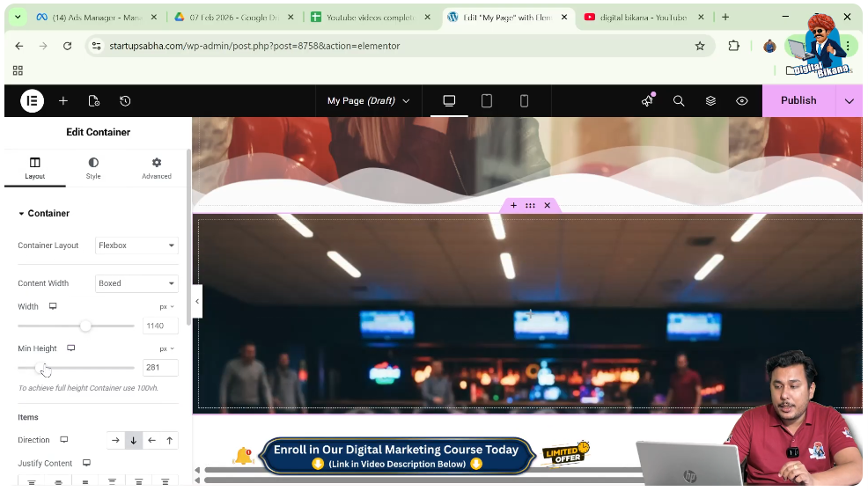
Task: Open the Structure layers icon
Action: (710, 101)
